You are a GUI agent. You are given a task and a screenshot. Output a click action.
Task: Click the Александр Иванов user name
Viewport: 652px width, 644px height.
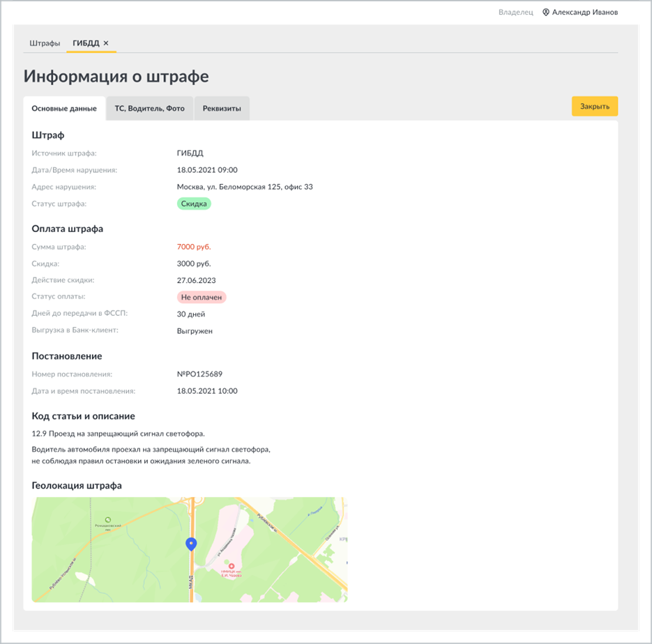(x=584, y=12)
